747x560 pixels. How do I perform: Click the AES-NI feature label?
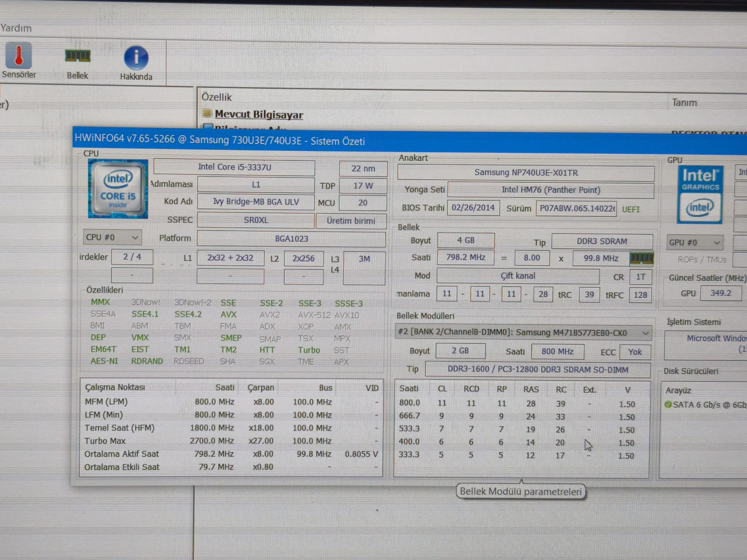tap(104, 361)
